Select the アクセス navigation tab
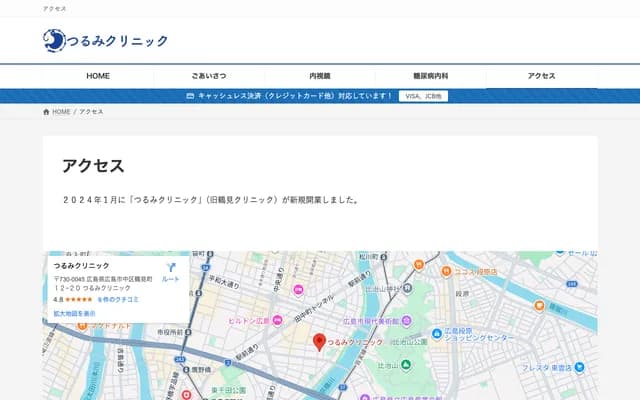Viewport: 640px width, 400px height. 541,76
